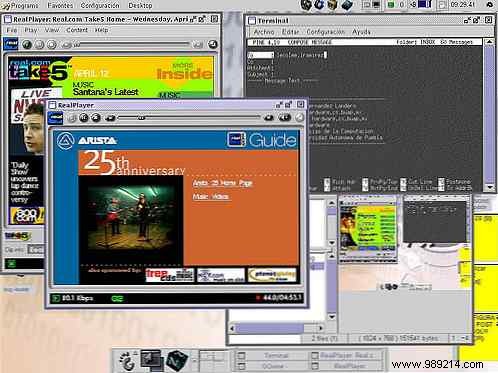Open the Arista 25 Home Page link

223,183
